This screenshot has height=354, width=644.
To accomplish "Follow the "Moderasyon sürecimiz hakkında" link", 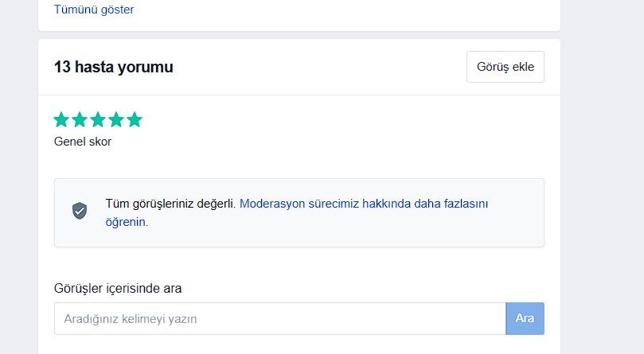I will tap(363, 204).
